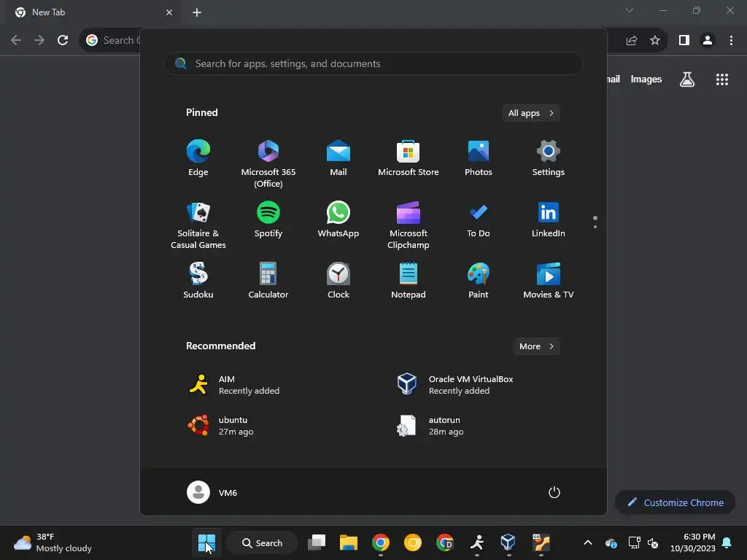Launch the Sudoku game

[198, 281]
